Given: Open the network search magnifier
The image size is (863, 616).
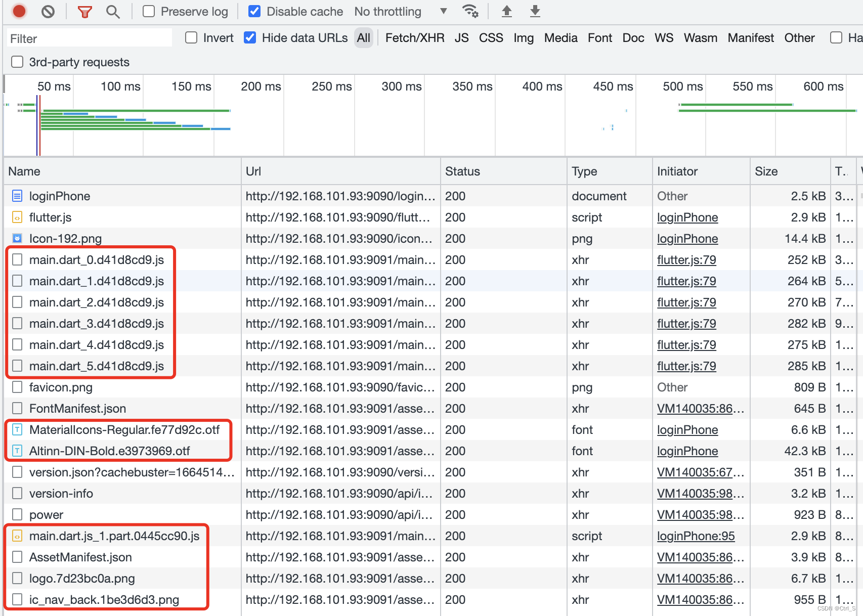Looking at the screenshot, I should point(113,12).
